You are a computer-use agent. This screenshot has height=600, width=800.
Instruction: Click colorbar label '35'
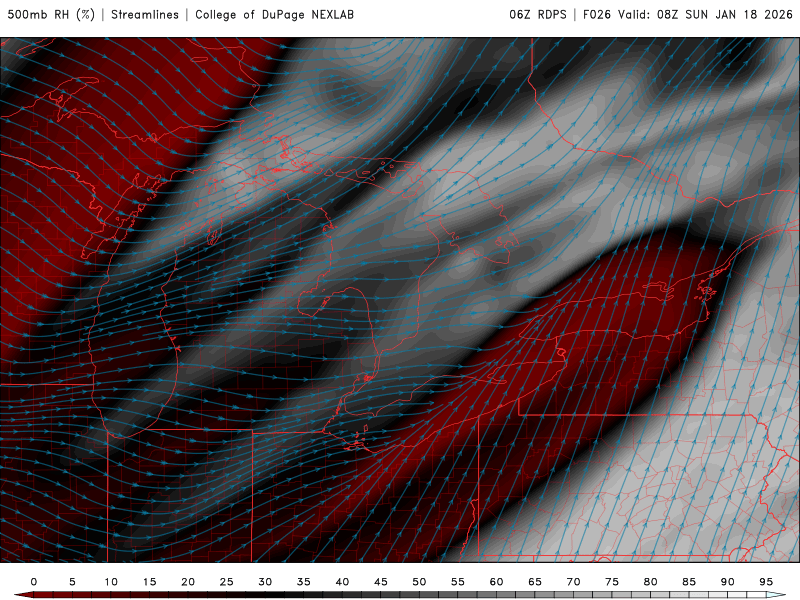click(304, 582)
